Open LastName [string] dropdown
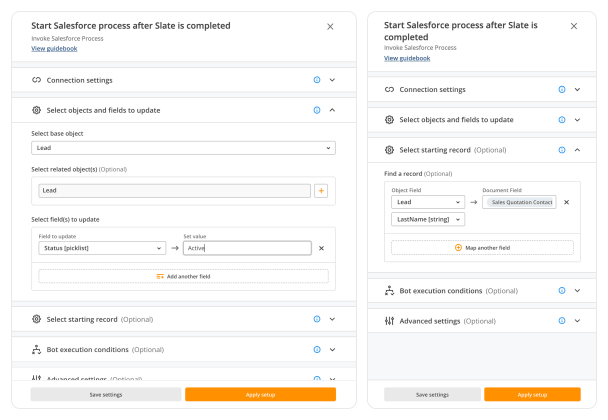 (x=428, y=220)
